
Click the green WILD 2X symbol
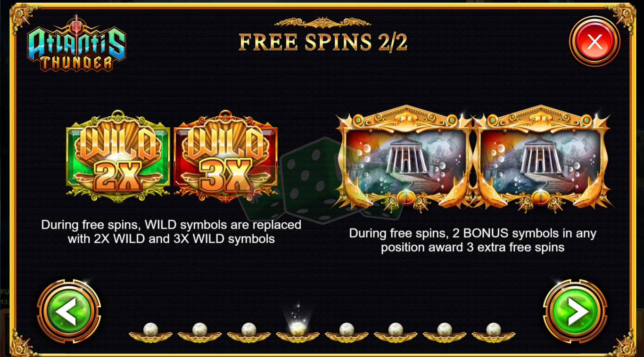click(x=118, y=156)
